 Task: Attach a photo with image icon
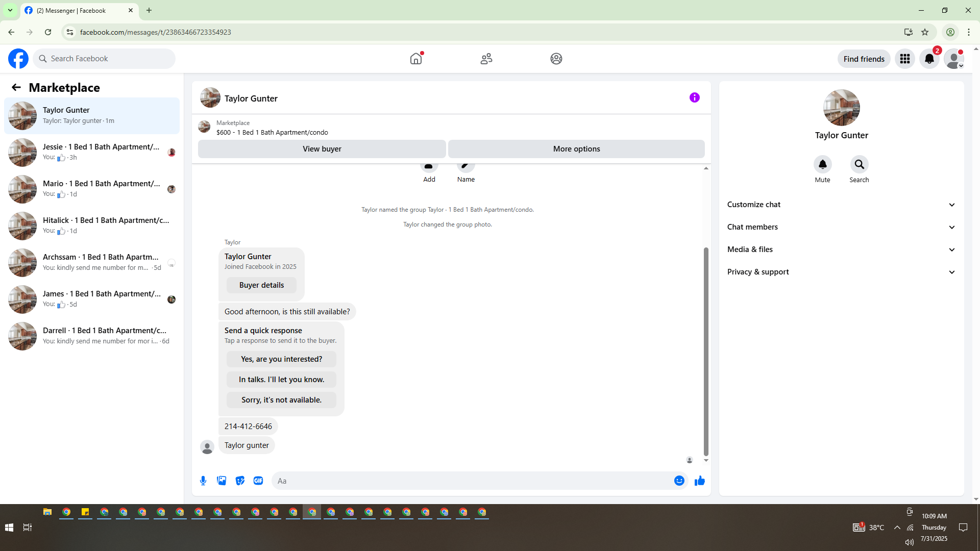coord(222,481)
